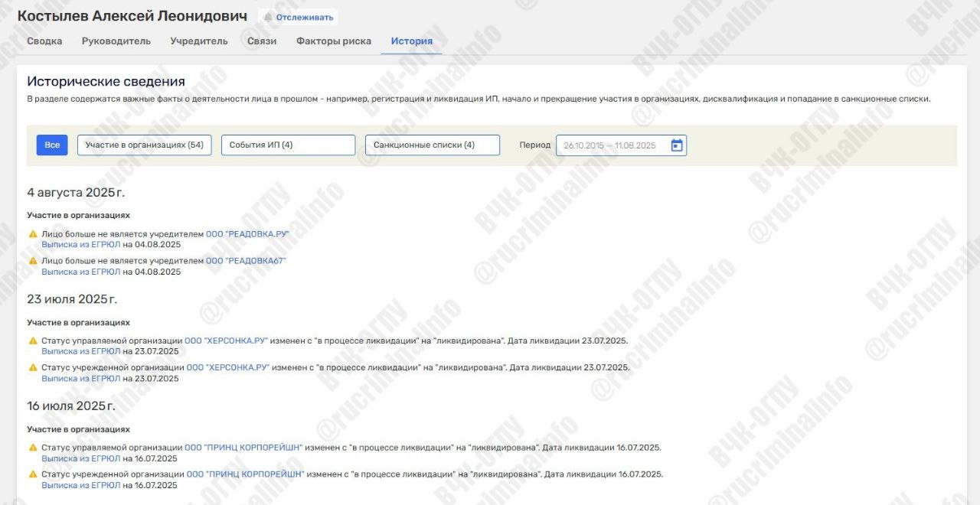Click the calendar icon in period field
Image resolution: width=980 pixels, height=505 pixels.
[x=676, y=145]
